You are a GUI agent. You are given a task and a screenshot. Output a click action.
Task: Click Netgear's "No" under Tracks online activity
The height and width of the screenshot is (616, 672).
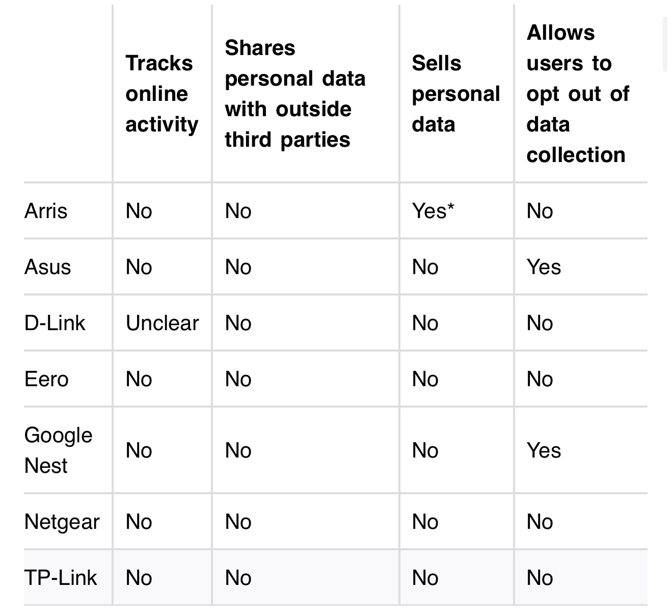139,522
